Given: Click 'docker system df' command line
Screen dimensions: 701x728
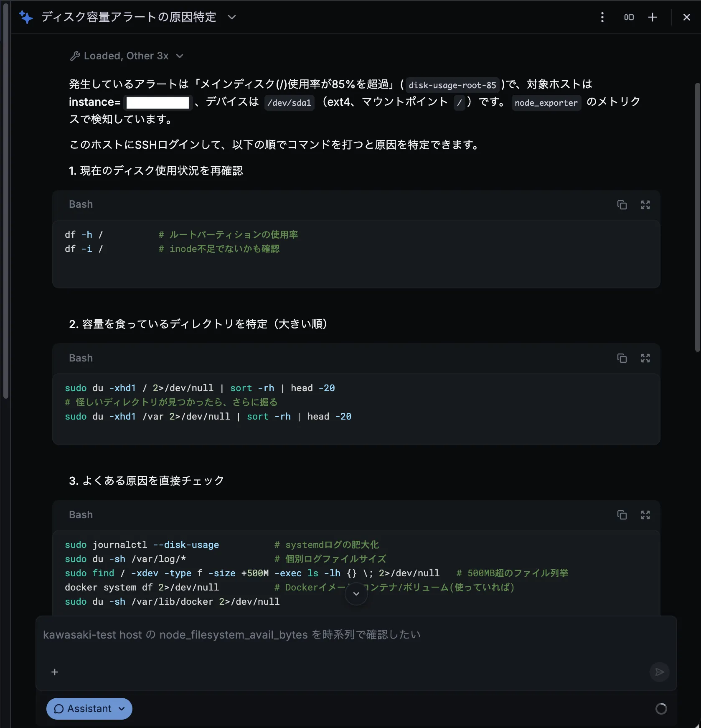Looking at the screenshot, I should coord(142,588).
